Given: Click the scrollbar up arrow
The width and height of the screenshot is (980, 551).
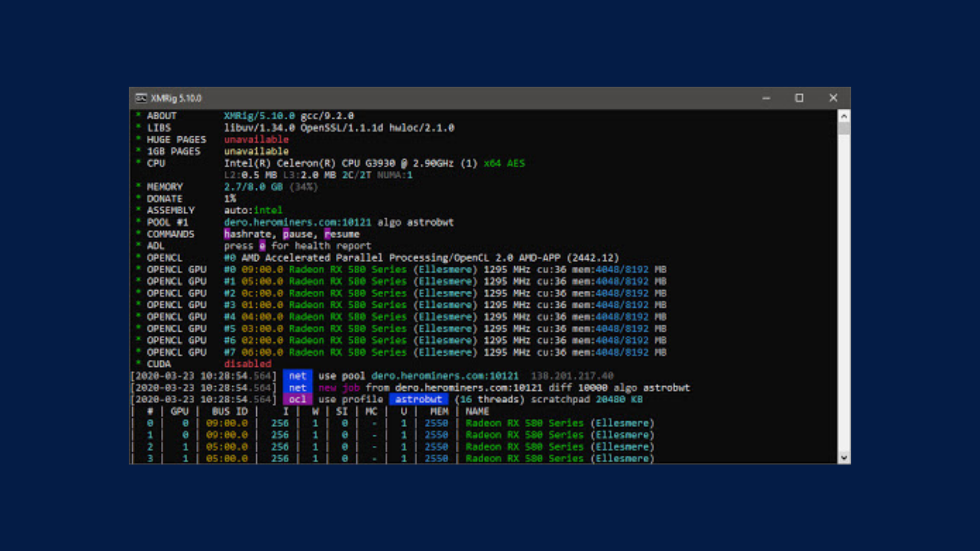Looking at the screenshot, I should 844,116.
